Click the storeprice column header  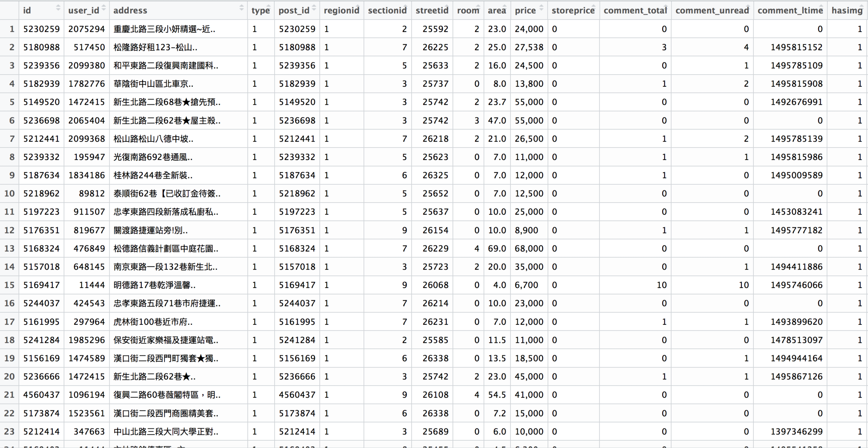573,10
